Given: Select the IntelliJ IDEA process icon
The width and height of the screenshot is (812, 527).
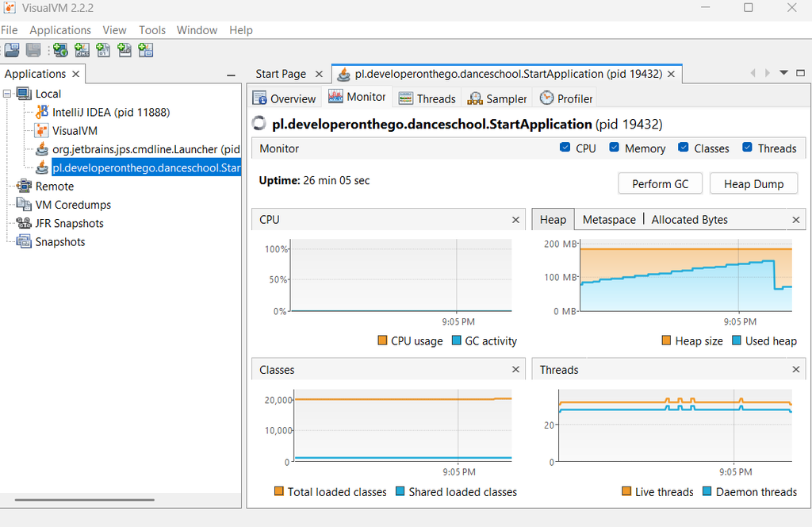Looking at the screenshot, I should (42, 112).
